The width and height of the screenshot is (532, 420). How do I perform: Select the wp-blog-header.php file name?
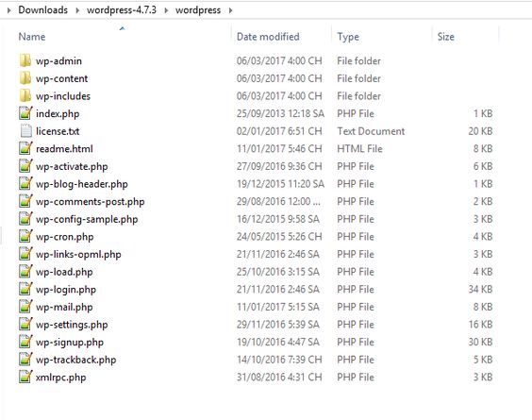pyautogui.click(x=82, y=184)
